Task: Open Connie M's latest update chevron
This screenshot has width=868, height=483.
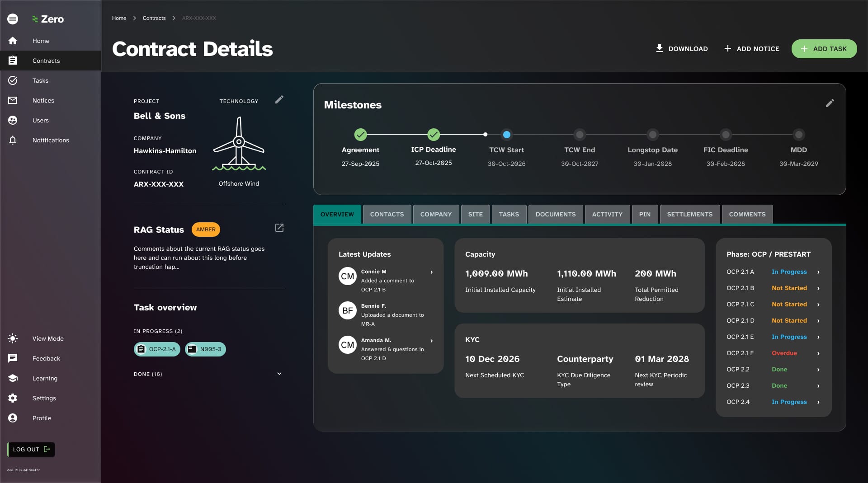Action: point(431,272)
